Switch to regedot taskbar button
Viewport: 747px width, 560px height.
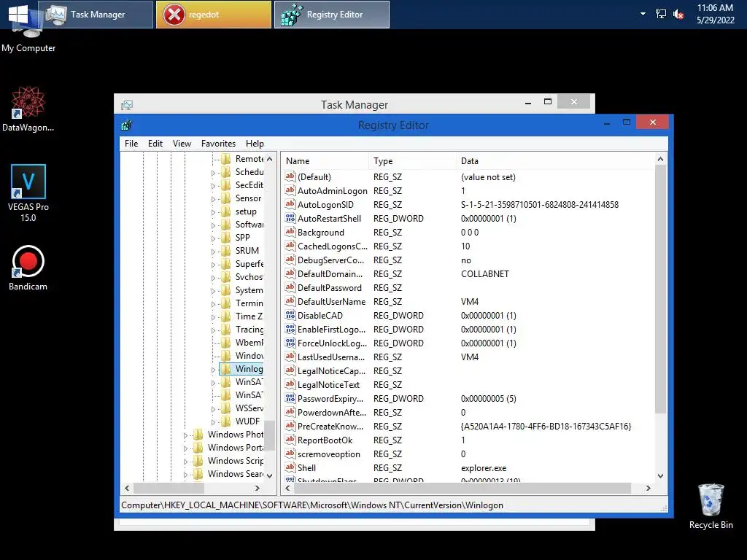[214, 15]
